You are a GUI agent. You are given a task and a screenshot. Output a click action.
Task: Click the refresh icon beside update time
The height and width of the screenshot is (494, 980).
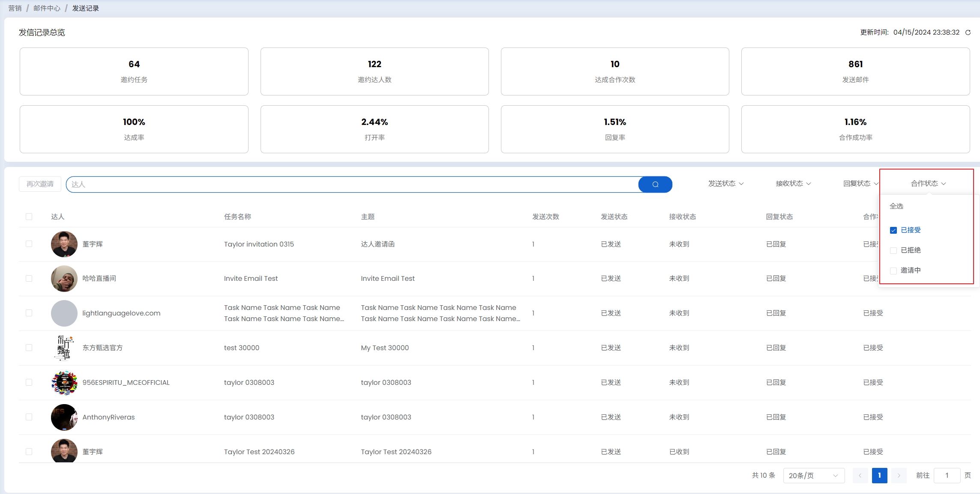pos(968,33)
